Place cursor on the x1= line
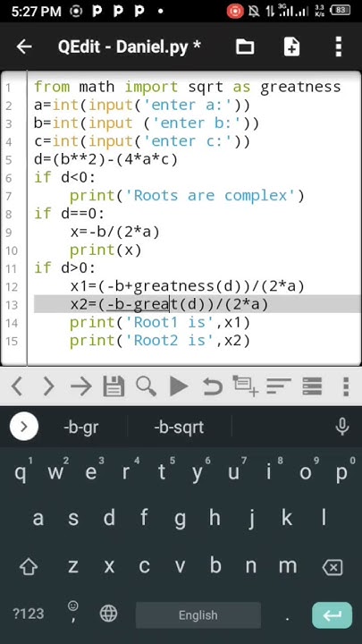 [x=187, y=286]
